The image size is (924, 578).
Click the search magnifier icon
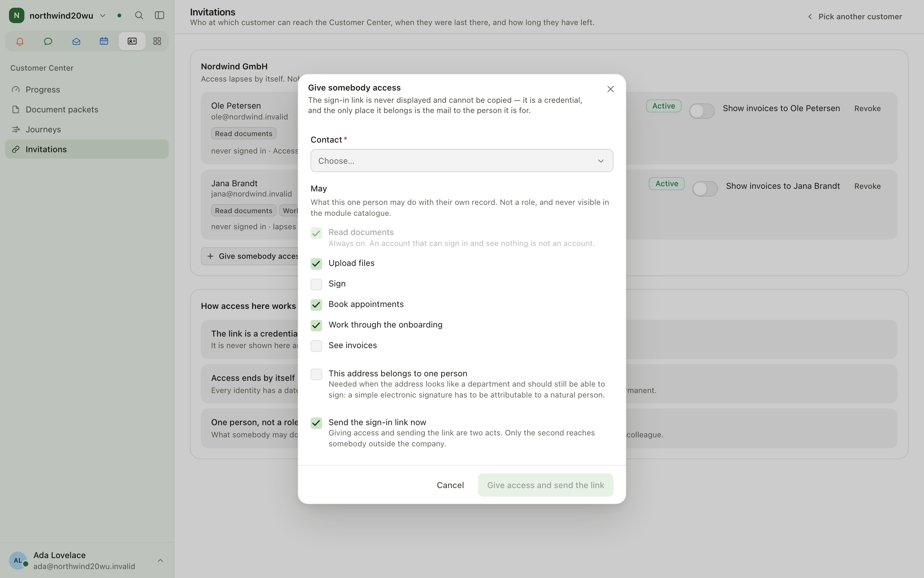click(x=139, y=15)
